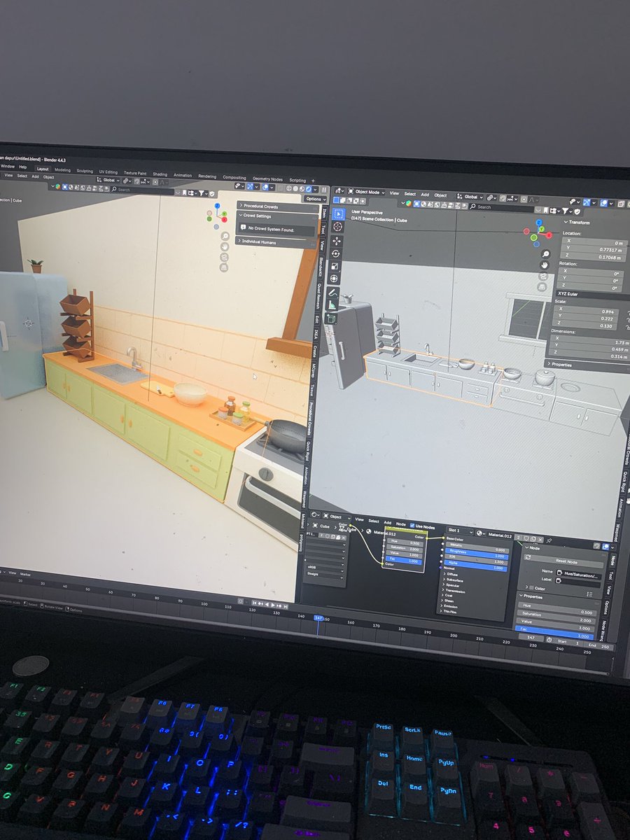Add a new workspace with plus button
Viewport: 630px width, 840px height.
[313, 181]
